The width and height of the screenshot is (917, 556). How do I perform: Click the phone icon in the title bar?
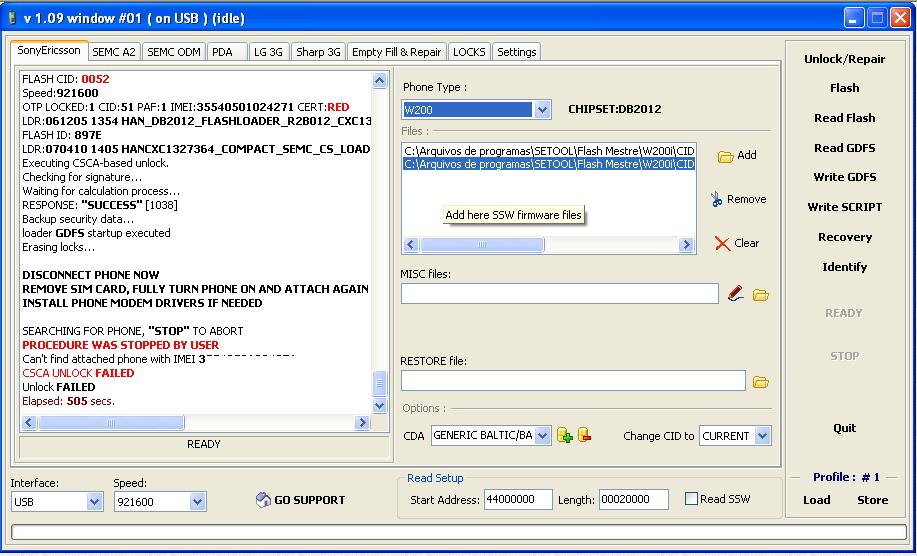click(x=12, y=18)
